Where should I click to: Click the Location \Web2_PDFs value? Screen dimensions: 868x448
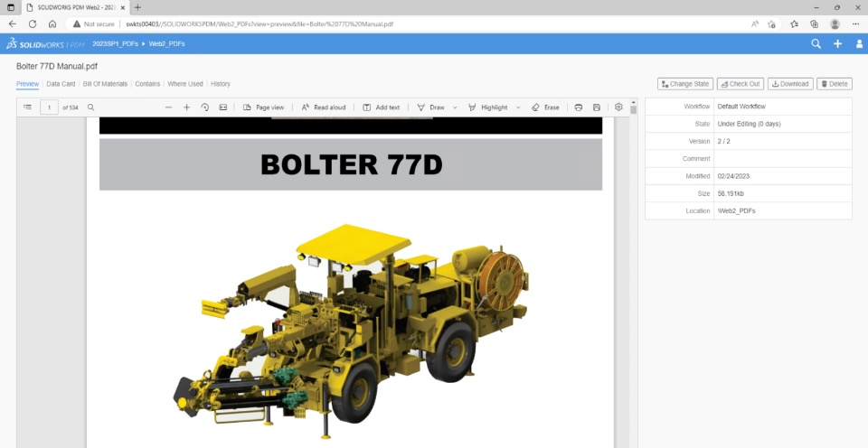tap(736, 210)
